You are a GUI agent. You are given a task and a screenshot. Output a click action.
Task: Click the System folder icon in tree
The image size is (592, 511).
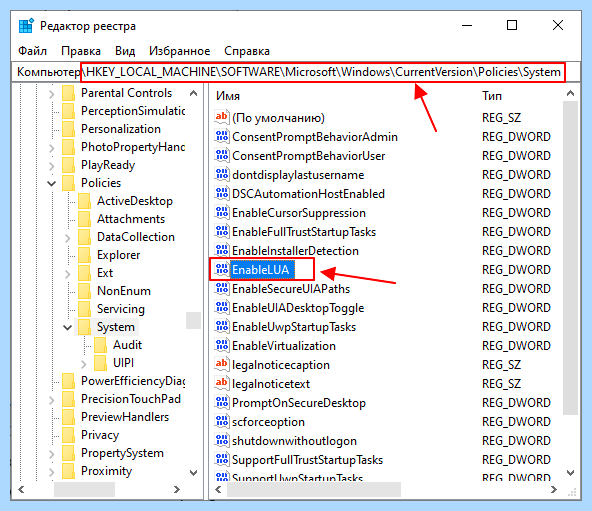(85, 327)
